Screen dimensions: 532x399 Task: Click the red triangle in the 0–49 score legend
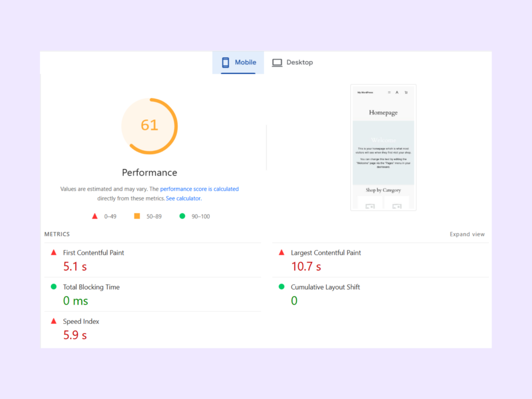[x=95, y=216]
